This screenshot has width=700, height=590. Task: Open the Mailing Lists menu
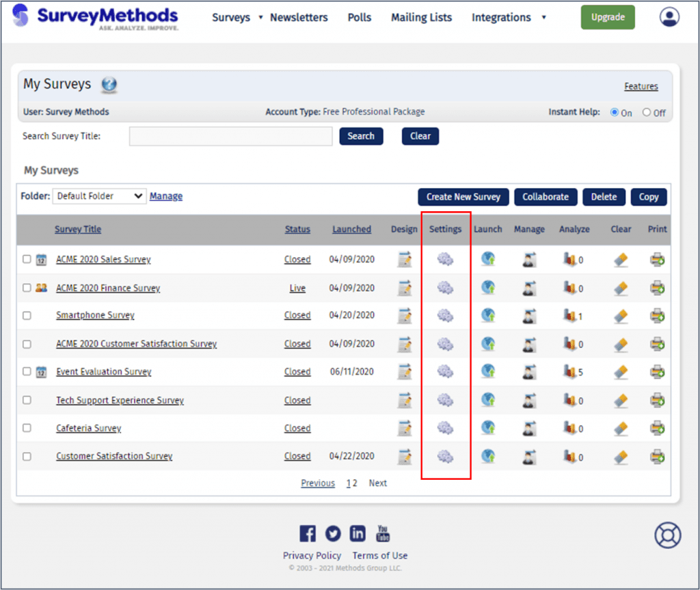click(421, 17)
